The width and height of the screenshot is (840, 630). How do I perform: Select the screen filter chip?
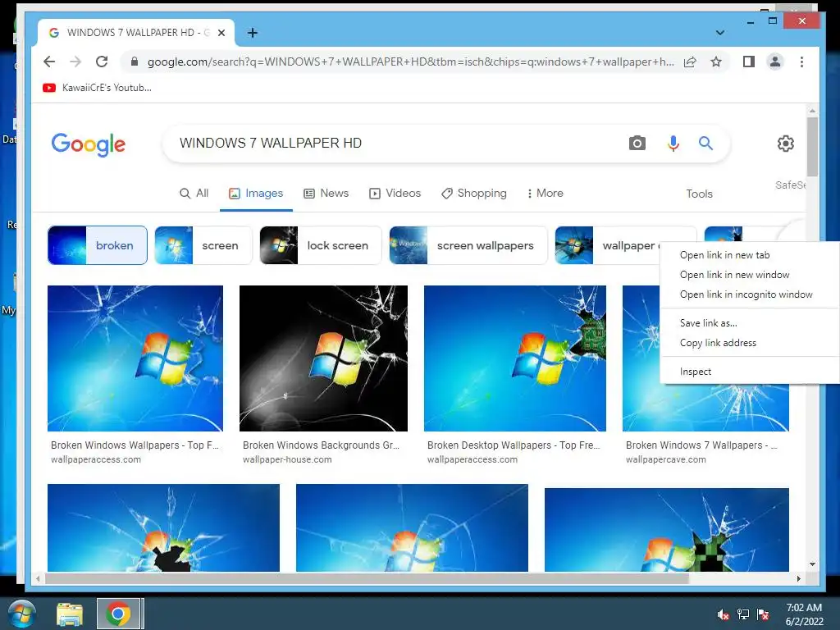click(203, 245)
